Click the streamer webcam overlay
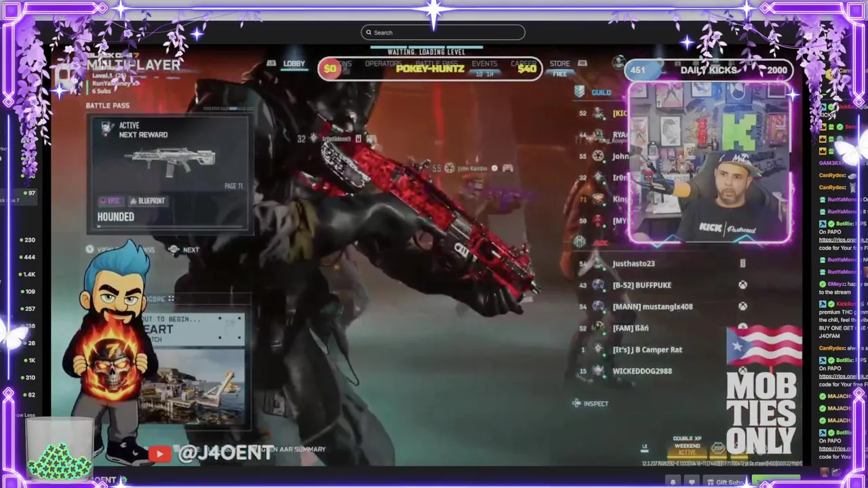Image resolution: width=868 pixels, height=488 pixels. pyautogui.click(x=710, y=162)
